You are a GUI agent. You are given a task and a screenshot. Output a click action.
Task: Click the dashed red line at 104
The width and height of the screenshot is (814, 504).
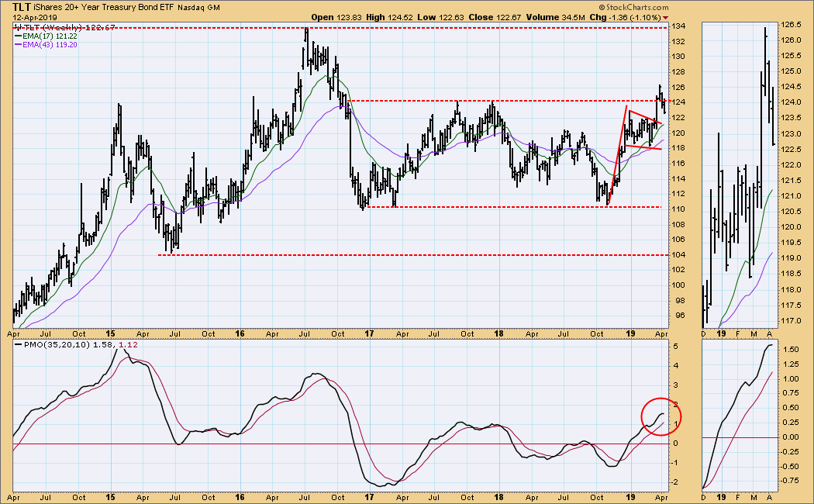tap(412, 255)
